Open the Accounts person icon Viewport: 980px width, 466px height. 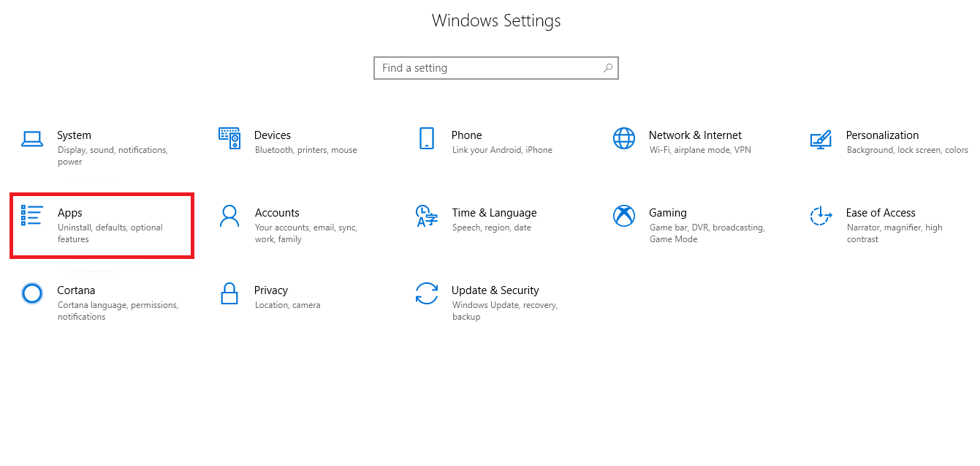tap(229, 216)
